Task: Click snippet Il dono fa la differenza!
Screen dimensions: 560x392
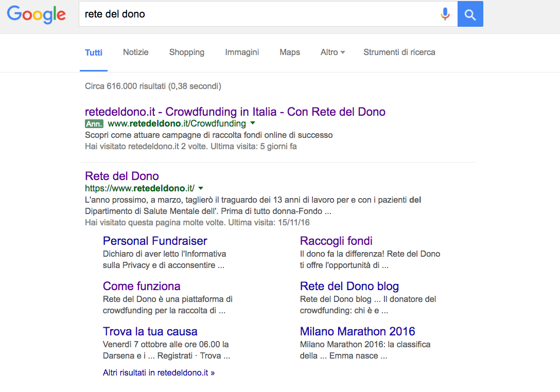Action: (370, 260)
